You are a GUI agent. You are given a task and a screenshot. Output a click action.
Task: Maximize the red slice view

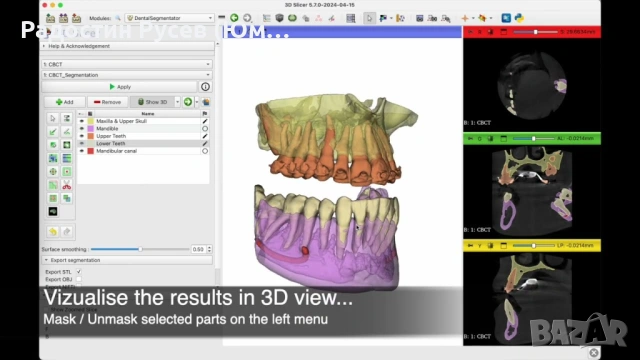(504, 31)
